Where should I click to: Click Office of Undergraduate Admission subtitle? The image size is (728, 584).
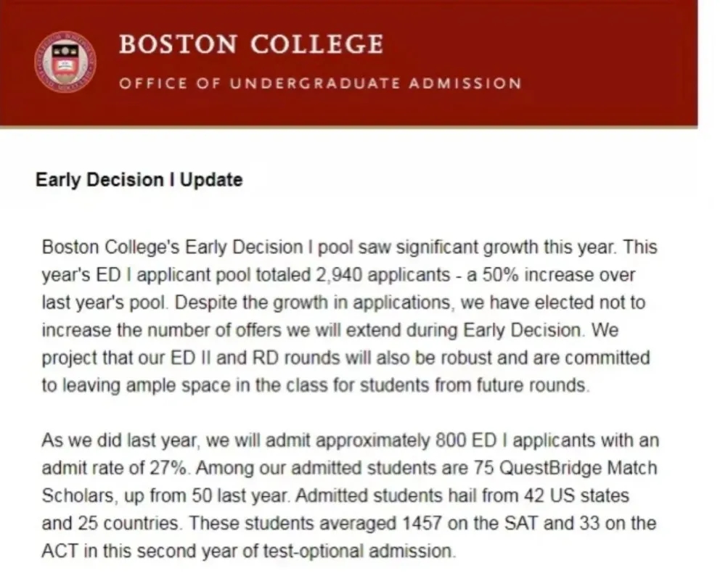pos(320,83)
